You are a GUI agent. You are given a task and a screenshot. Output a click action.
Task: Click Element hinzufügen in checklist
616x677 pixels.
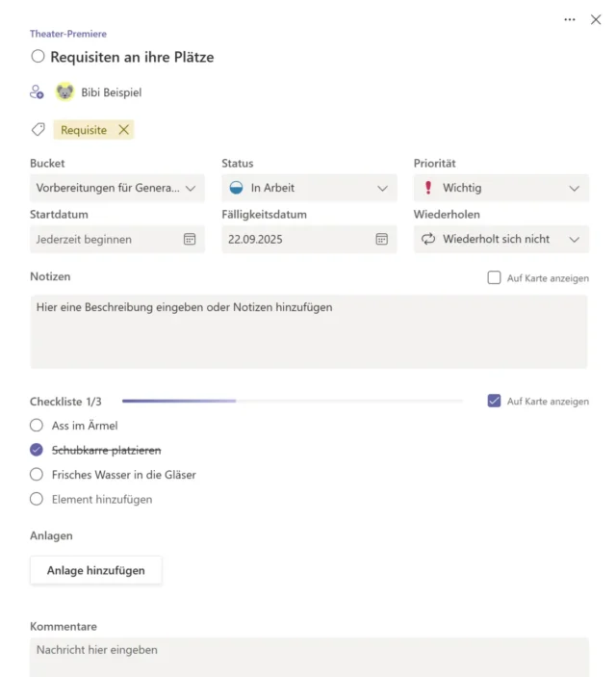[101, 499]
